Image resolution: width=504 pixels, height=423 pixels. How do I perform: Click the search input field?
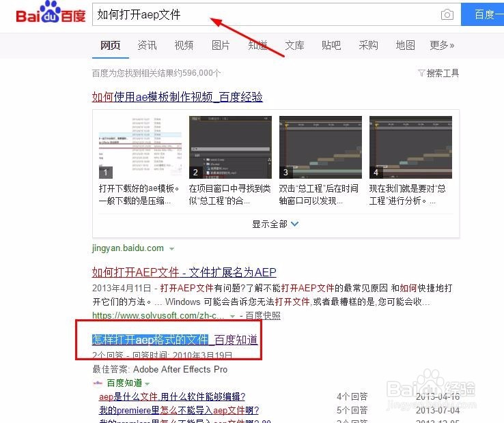[277, 14]
